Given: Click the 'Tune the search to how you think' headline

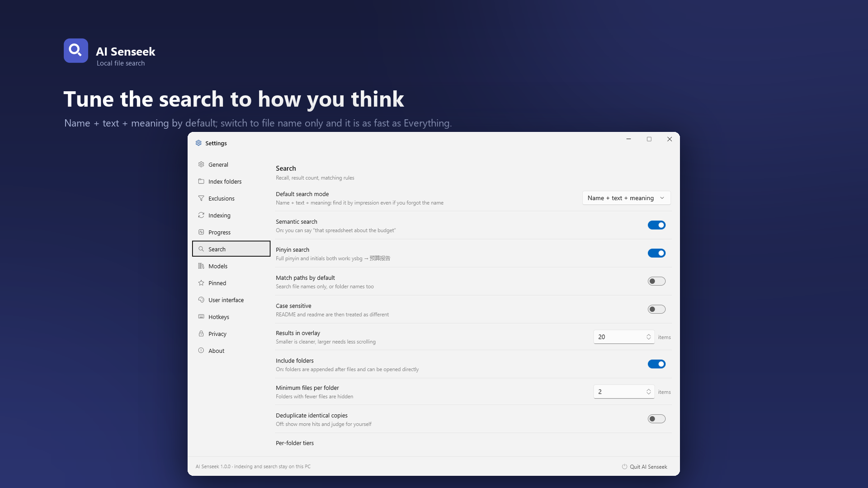Looking at the screenshot, I should click(234, 99).
